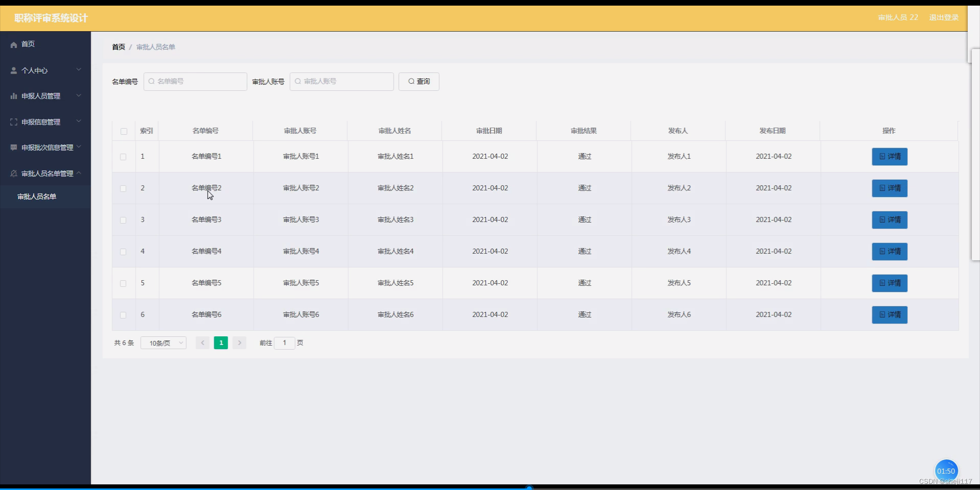Click 退出登录 in the top bar

click(944, 17)
